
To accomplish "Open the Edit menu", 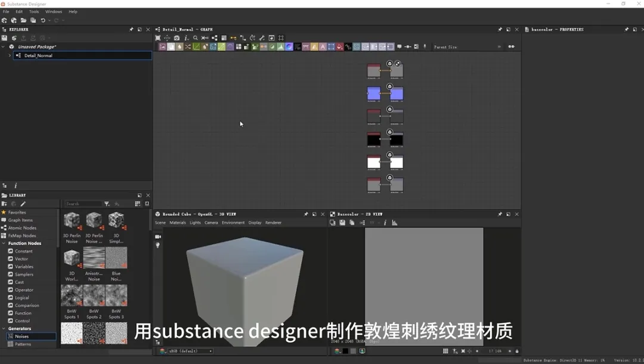I will click(x=19, y=11).
